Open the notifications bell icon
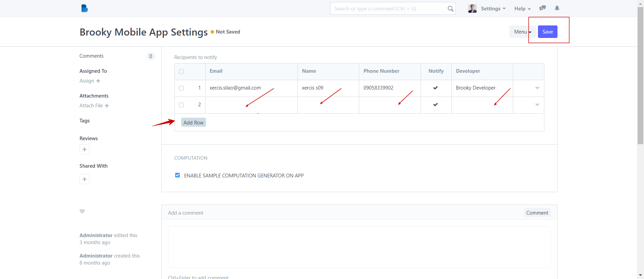The height and width of the screenshot is (279, 644). [x=557, y=8]
